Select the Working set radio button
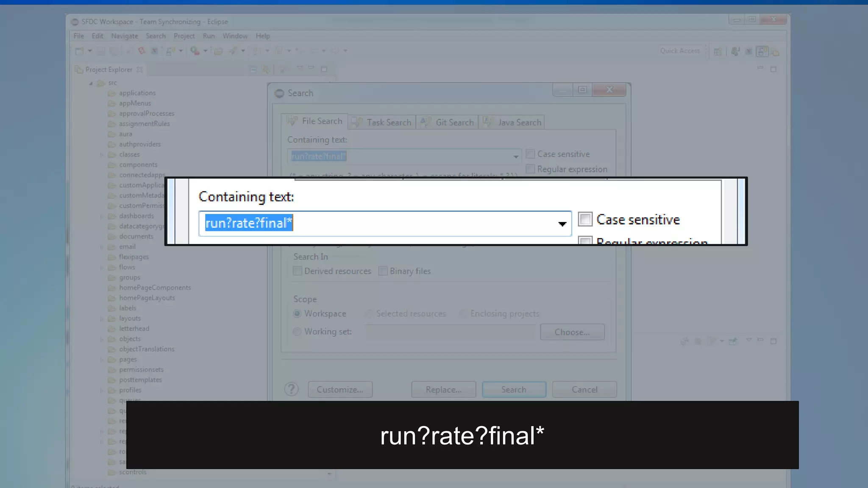This screenshot has height=488, width=868. tap(297, 331)
